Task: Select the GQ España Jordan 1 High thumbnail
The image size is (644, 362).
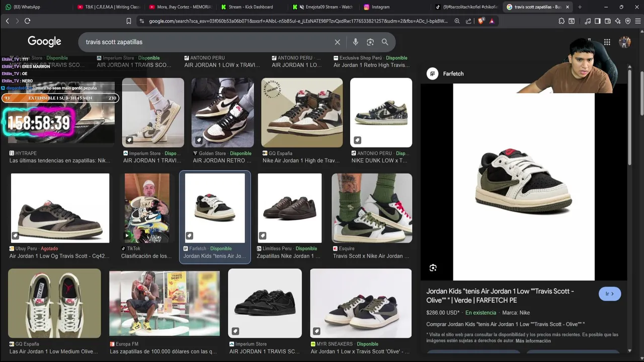Action: pyautogui.click(x=302, y=113)
